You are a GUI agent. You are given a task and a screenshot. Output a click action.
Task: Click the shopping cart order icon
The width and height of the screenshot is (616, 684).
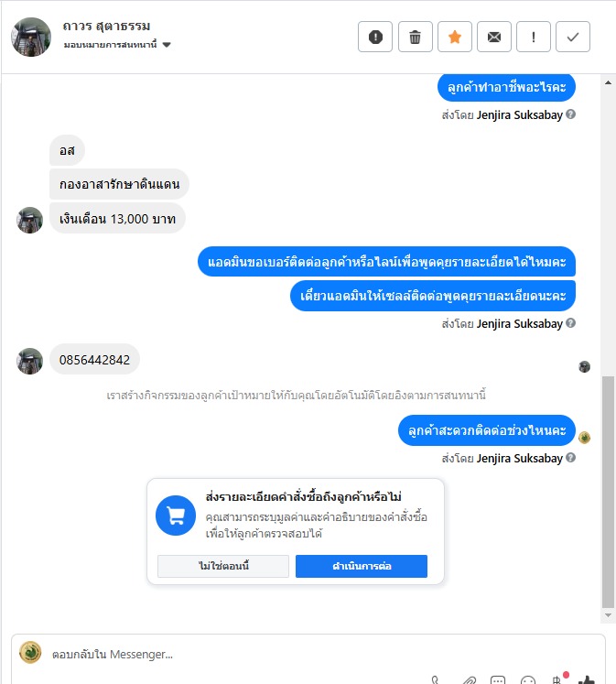click(x=176, y=516)
